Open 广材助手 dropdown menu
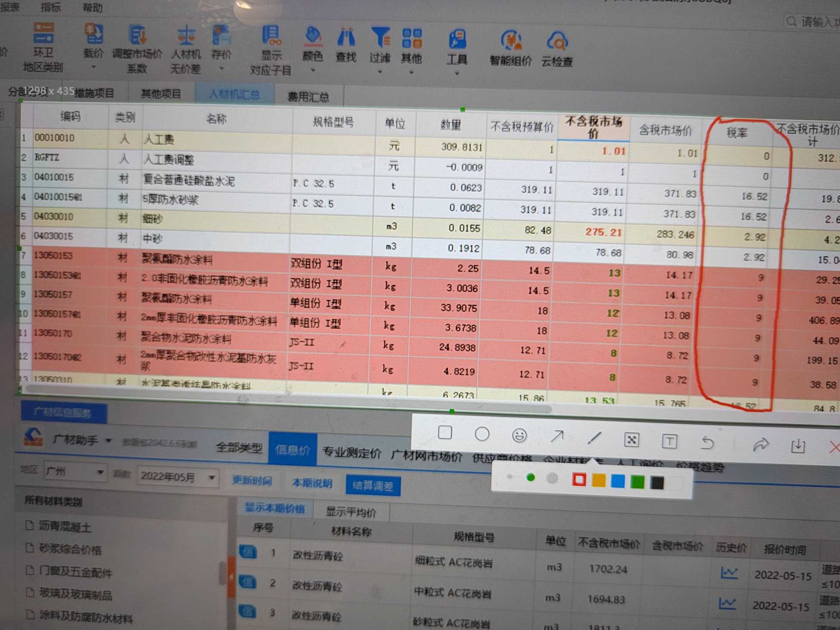This screenshot has height=630, width=840. tap(108, 440)
